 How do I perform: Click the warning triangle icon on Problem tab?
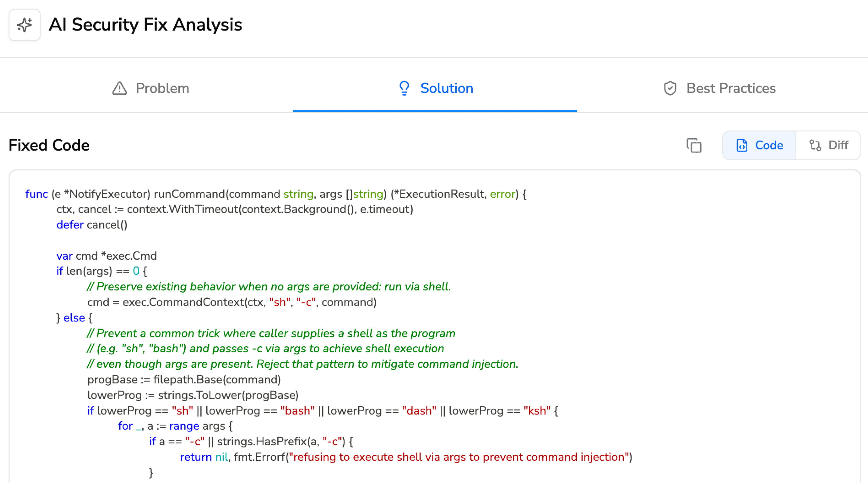tap(119, 89)
